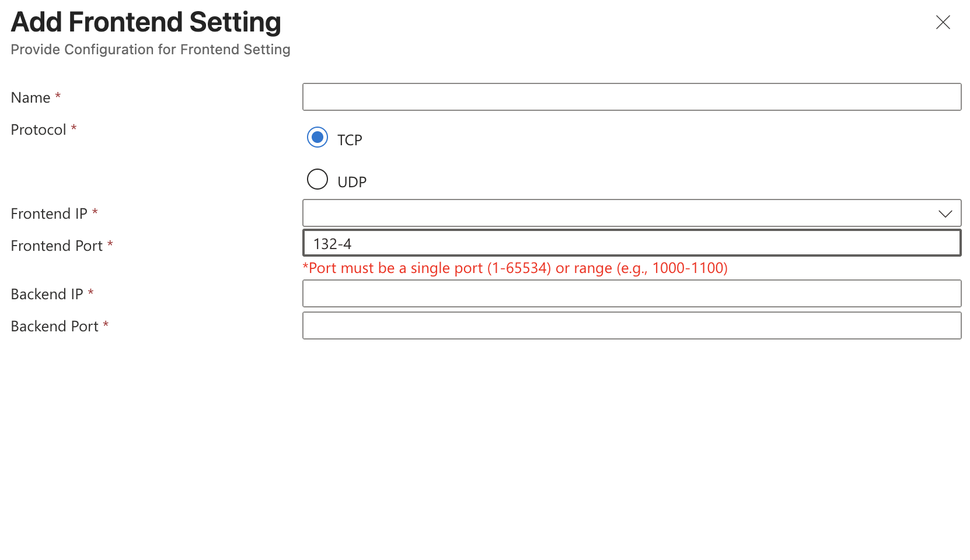Select the TCP protocol radio button

(x=317, y=138)
